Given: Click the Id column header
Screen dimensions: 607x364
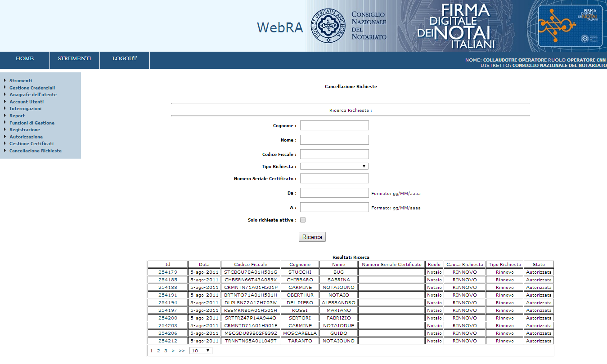Looking at the screenshot, I should (168, 264).
